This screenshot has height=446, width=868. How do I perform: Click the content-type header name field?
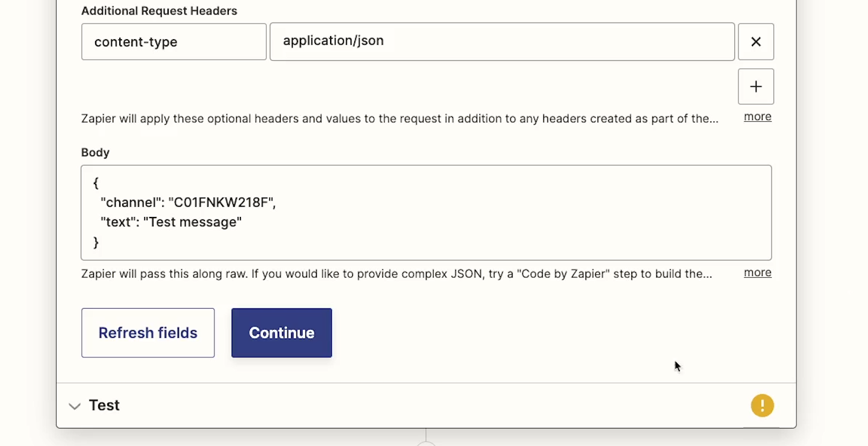(173, 42)
